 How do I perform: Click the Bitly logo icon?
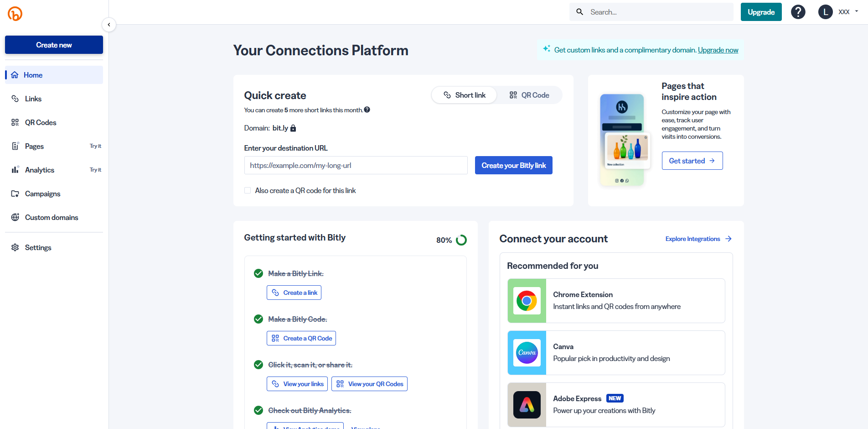(x=14, y=13)
